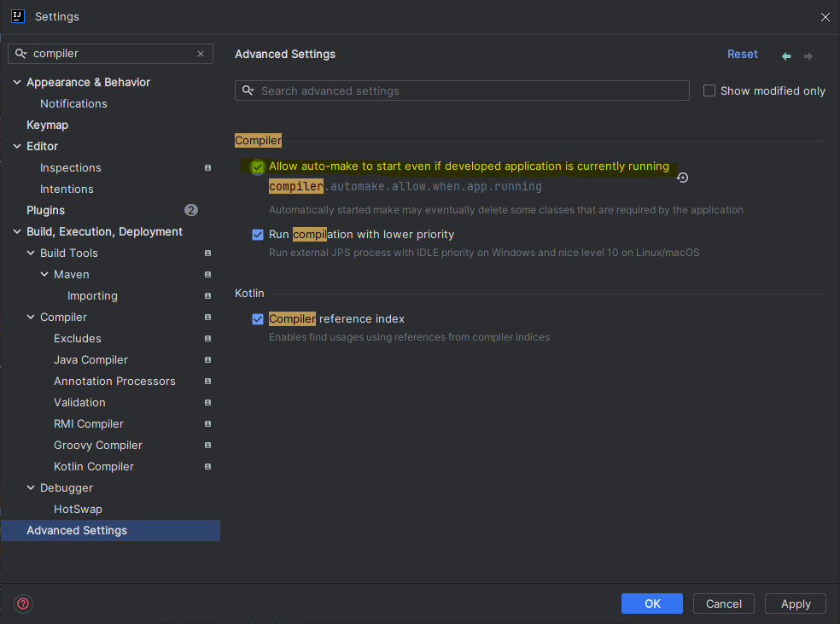Image resolution: width=840 pixels, height=624 pixels.
Task: Click project-level icon next to Groovy Compiler
Action: 207,445
